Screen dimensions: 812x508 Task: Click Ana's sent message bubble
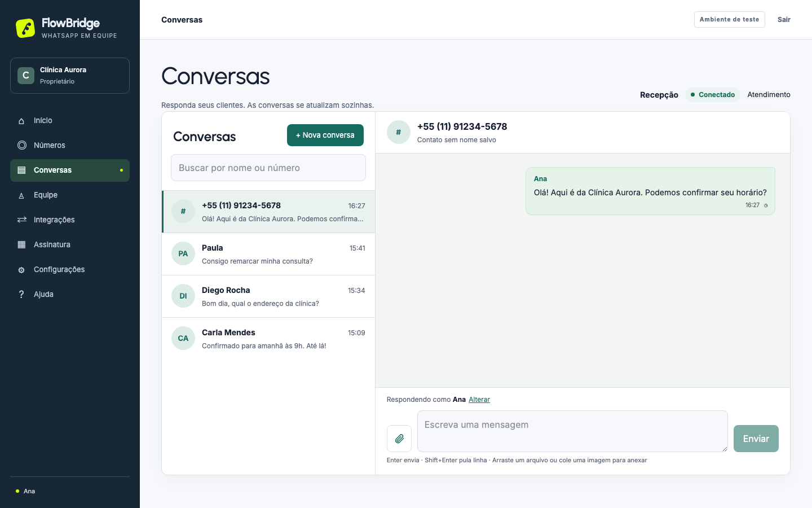(x=650, y=191)
